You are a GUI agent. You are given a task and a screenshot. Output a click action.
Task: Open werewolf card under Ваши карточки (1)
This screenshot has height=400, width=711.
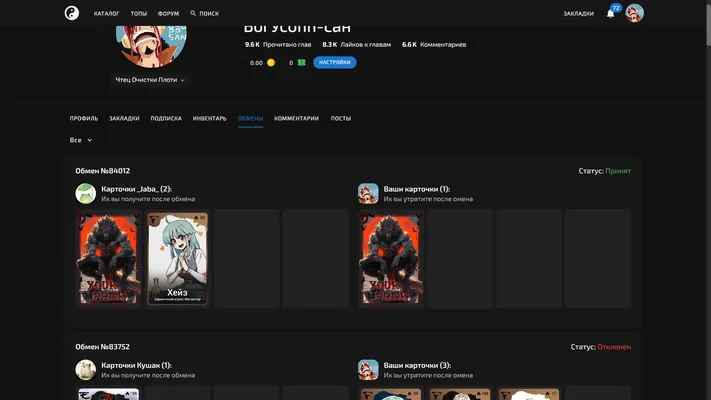390,258
